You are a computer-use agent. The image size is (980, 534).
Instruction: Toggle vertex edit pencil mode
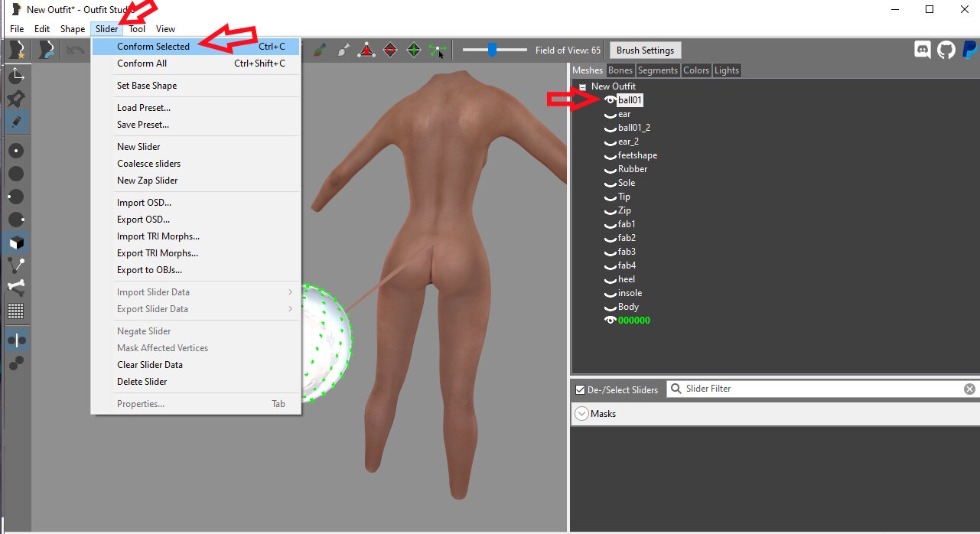[16, 122]
